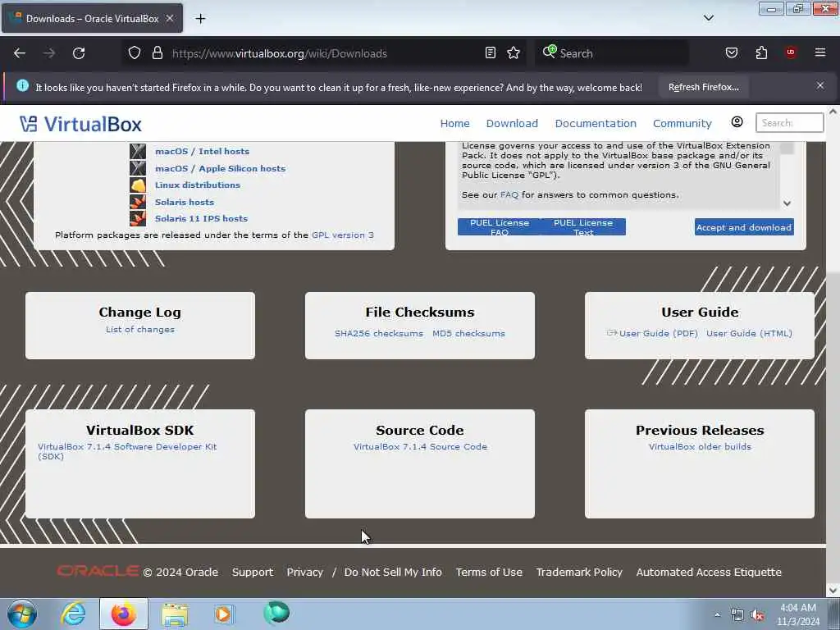Screen dimensions: 840x630
Task: Open the Community nav item
Action: (682, 123)
